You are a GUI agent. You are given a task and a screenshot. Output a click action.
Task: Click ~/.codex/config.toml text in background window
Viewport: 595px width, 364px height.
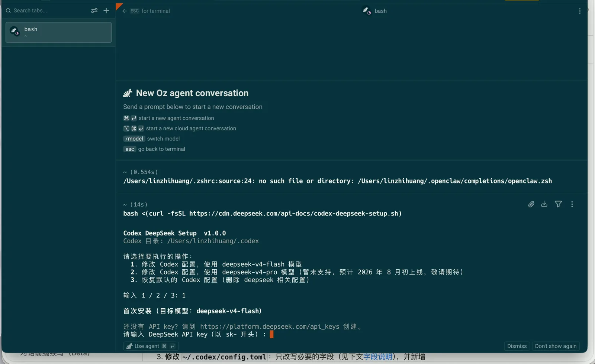(224, 357)
